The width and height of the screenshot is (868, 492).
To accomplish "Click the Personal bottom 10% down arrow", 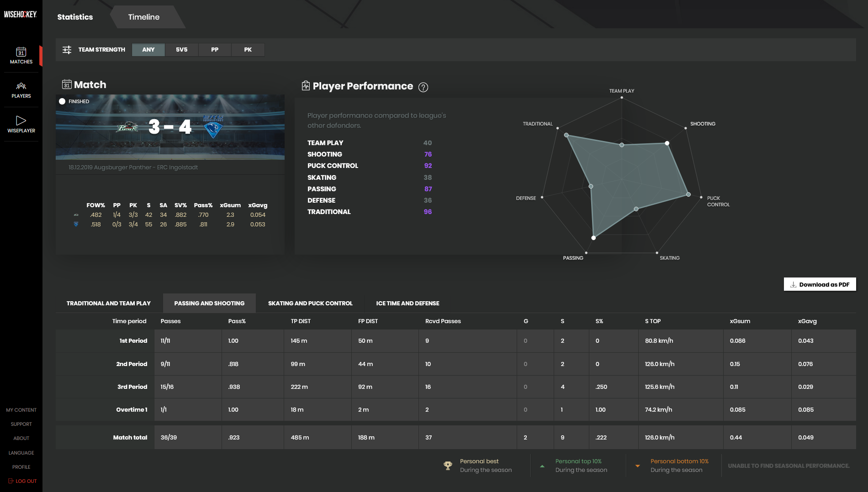I will coord(637,466).
